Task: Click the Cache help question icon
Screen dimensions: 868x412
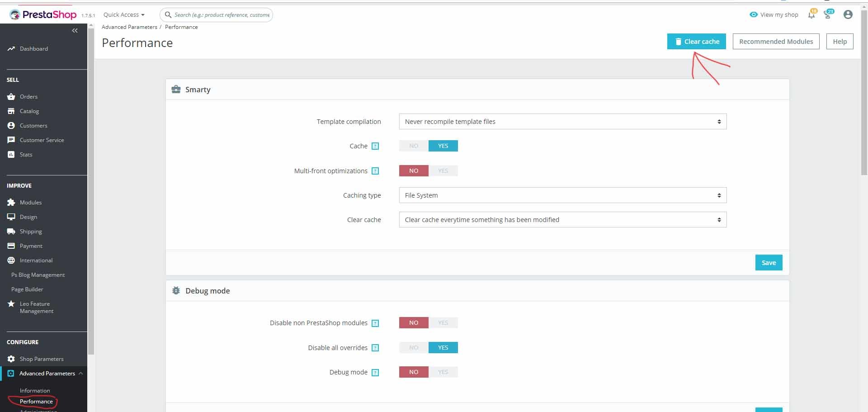Action: pyautogui.click(x=375, y=146)
